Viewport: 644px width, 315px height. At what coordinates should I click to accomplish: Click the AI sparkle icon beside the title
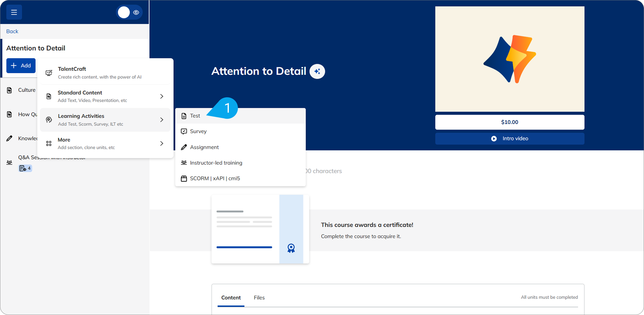317,71
